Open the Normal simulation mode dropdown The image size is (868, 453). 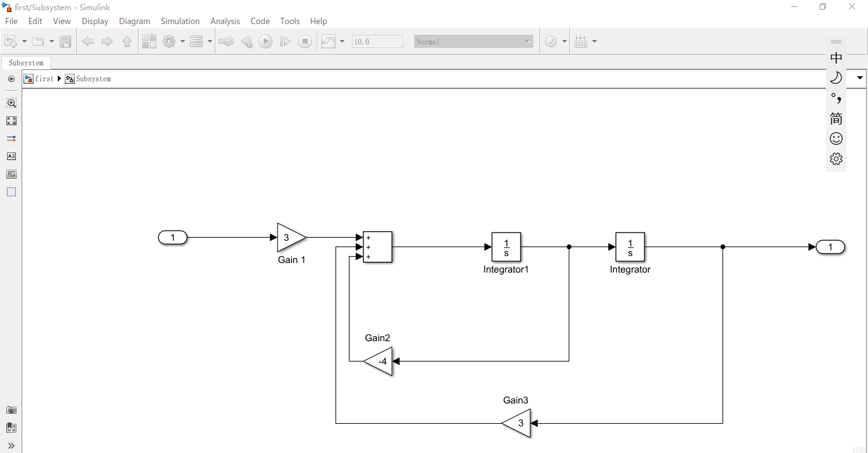pyautogui.click(x=473, y=41)
